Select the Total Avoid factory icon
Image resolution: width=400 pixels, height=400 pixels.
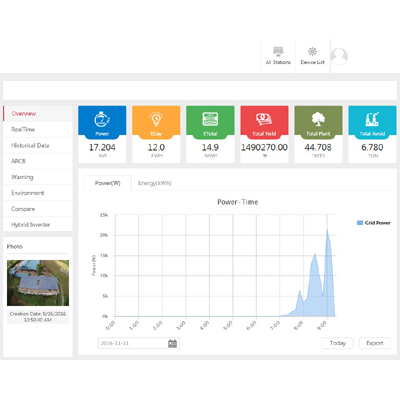click(372, 119)
